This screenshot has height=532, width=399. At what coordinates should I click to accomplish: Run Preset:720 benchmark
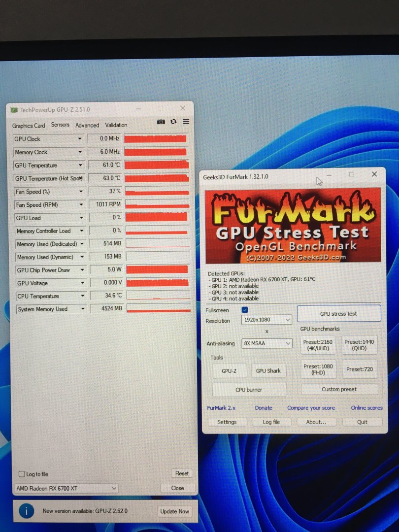pos(359,369)
